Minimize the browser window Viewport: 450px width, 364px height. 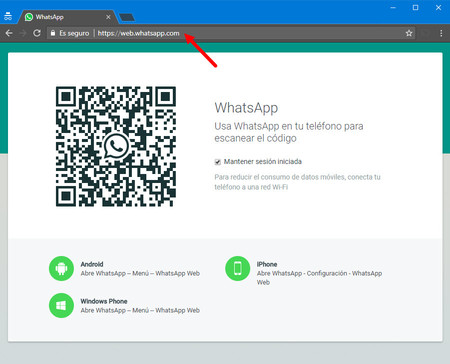pos(393,7)
